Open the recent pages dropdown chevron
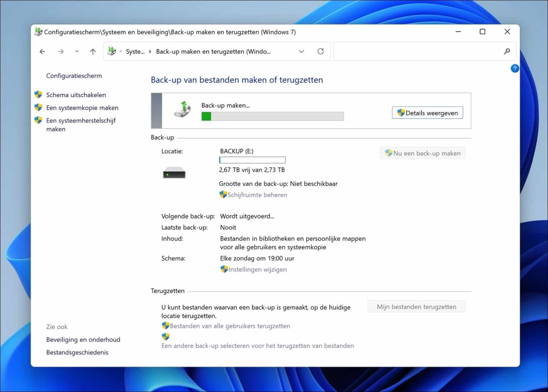The image size is (548, 392). pyautogui.click(x=77, y=51)
